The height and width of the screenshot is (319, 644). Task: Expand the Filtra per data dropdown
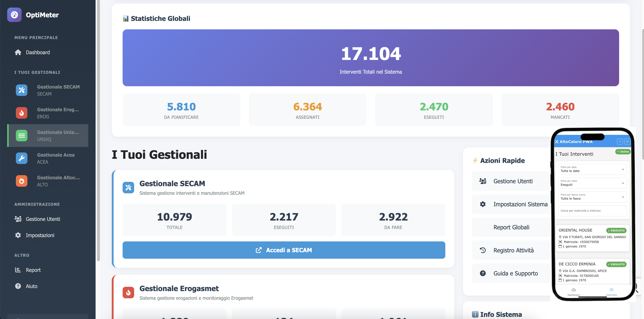(x=592, y=169)
